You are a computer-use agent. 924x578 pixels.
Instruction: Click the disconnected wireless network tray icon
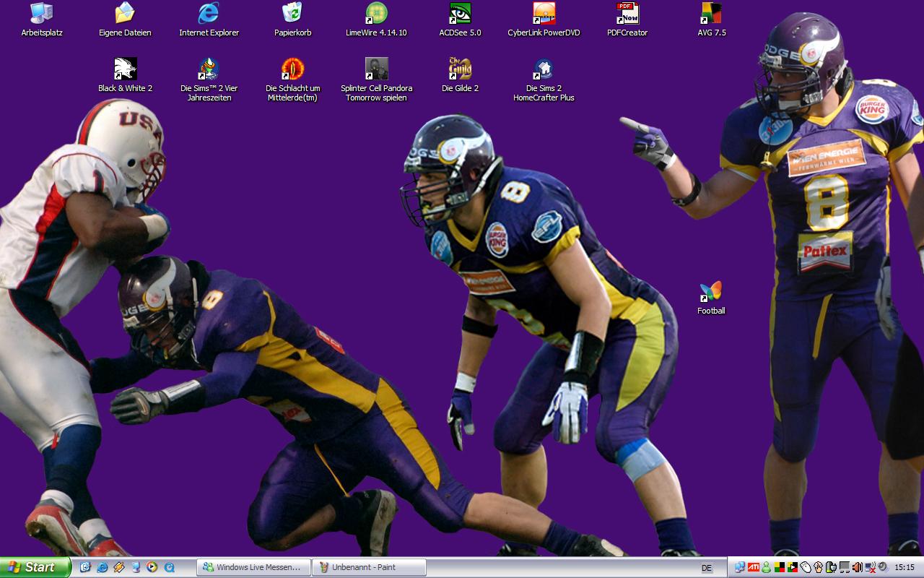(x=870, y=568)
